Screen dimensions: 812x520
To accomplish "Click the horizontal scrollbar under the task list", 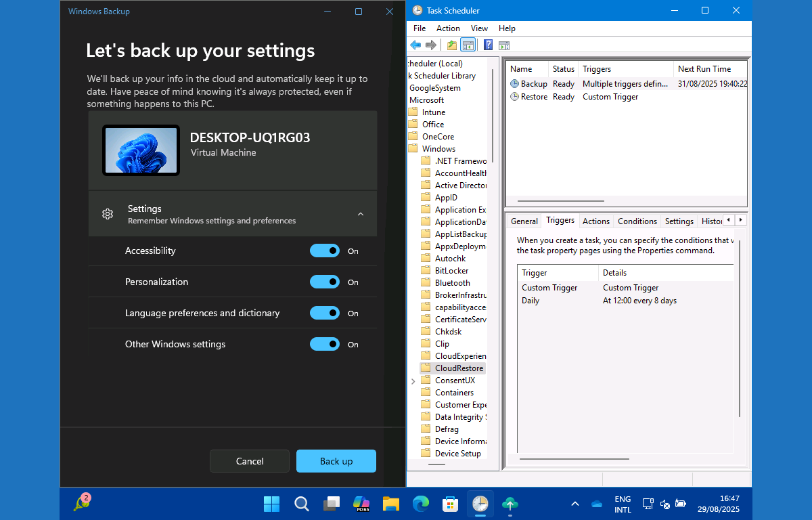I will [x=560, y=201].
